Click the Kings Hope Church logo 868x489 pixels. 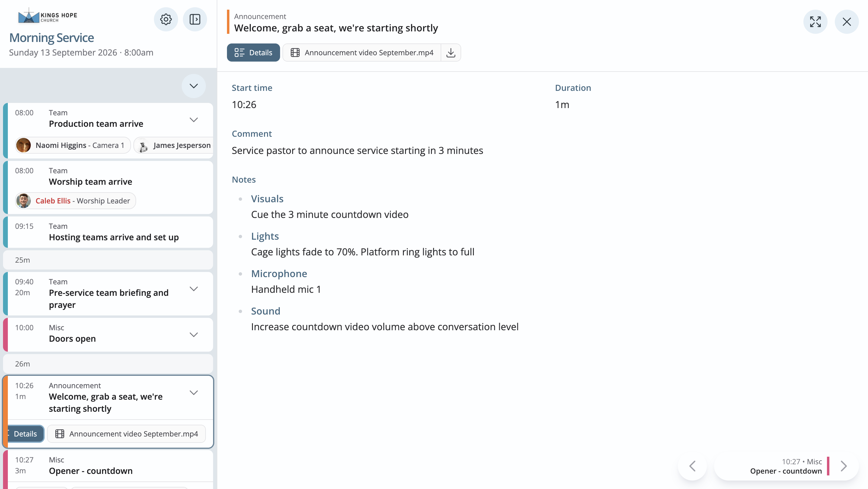pos(47,16)
